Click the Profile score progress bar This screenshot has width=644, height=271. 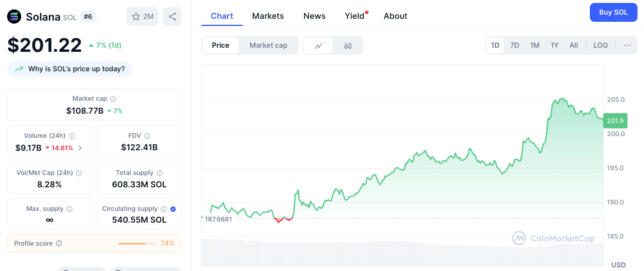pyautogui.click(x=137, y=243)
